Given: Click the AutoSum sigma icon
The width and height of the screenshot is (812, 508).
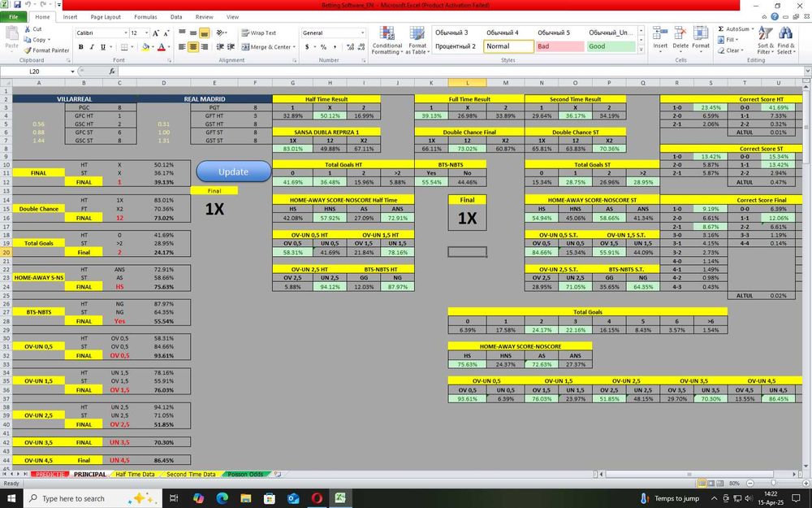Looking at the screenshot, I should (x=721, y=29).
